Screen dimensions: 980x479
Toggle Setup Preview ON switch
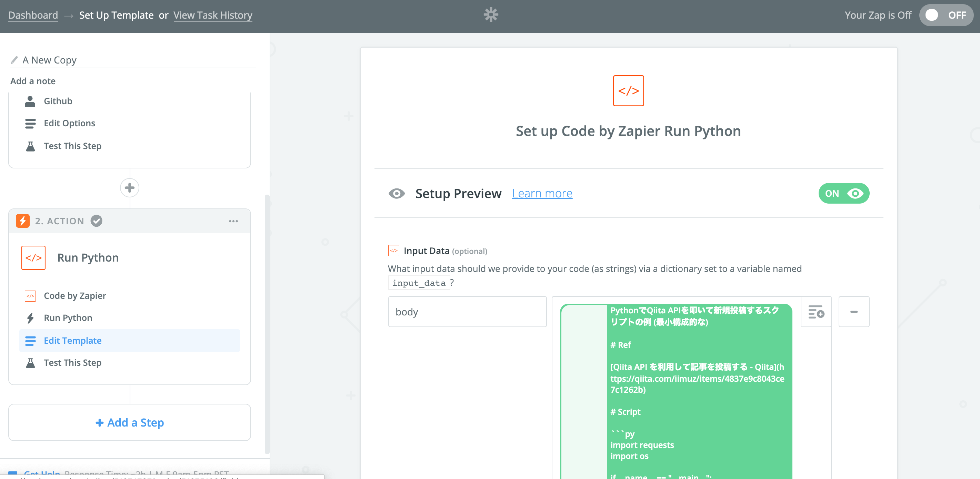tap(843, 193)
